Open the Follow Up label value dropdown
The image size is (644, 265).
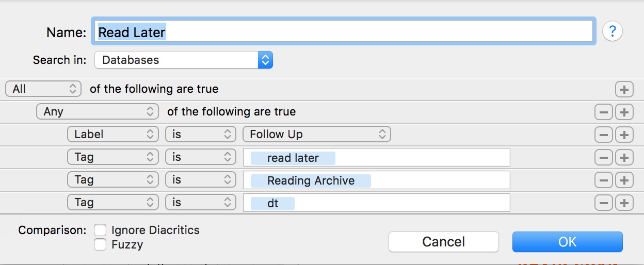(317, 134)
